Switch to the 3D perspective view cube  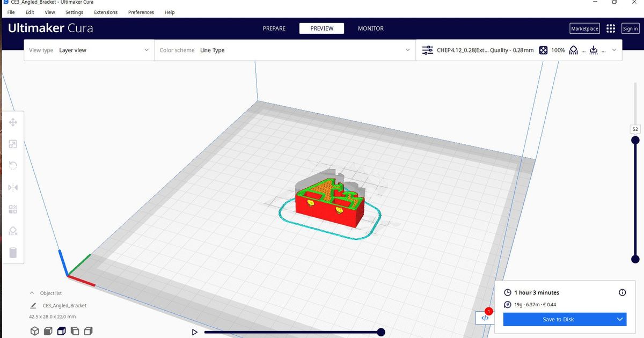coord(34,331)
